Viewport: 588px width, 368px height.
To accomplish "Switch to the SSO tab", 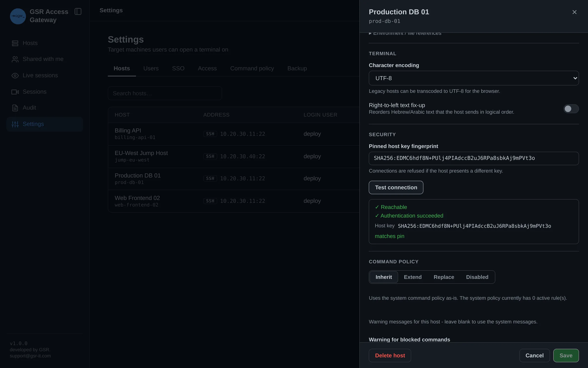I will [x=178, y=68].
